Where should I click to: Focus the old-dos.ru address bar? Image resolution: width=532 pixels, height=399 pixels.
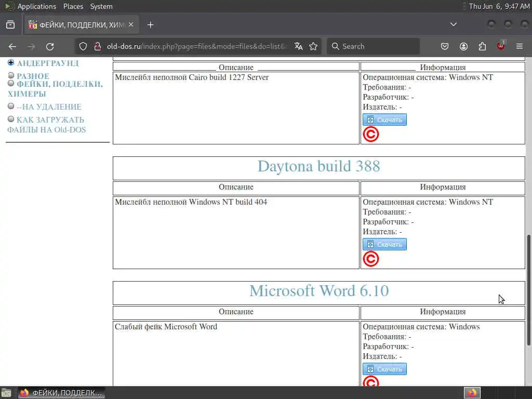point(197,46)
